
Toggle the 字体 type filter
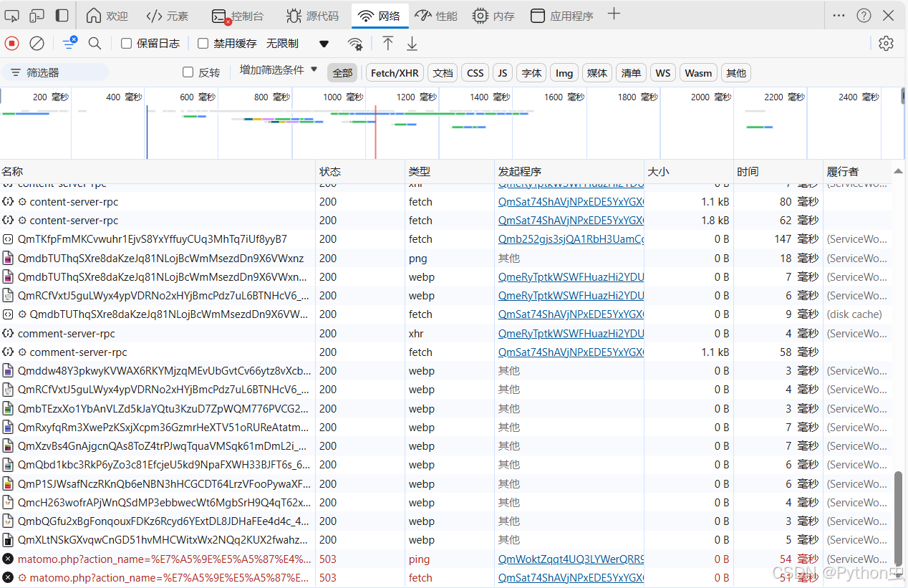[531, 73]
